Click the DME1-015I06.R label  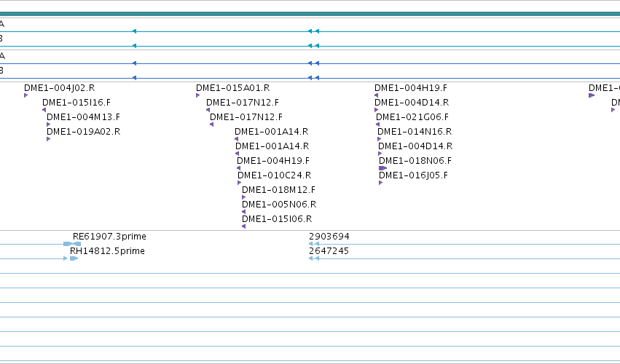click(x=277, y=219)
